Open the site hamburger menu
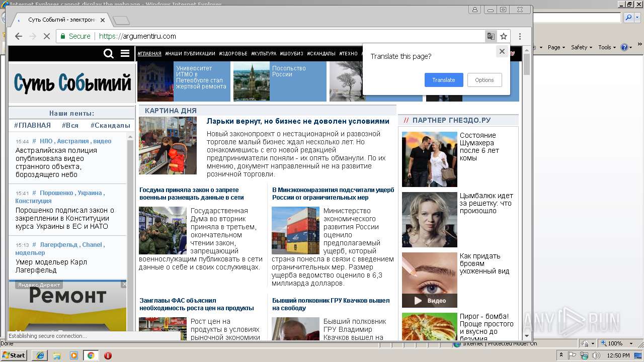Viewport: 644px width, 362px height. (x=125, y=53)
